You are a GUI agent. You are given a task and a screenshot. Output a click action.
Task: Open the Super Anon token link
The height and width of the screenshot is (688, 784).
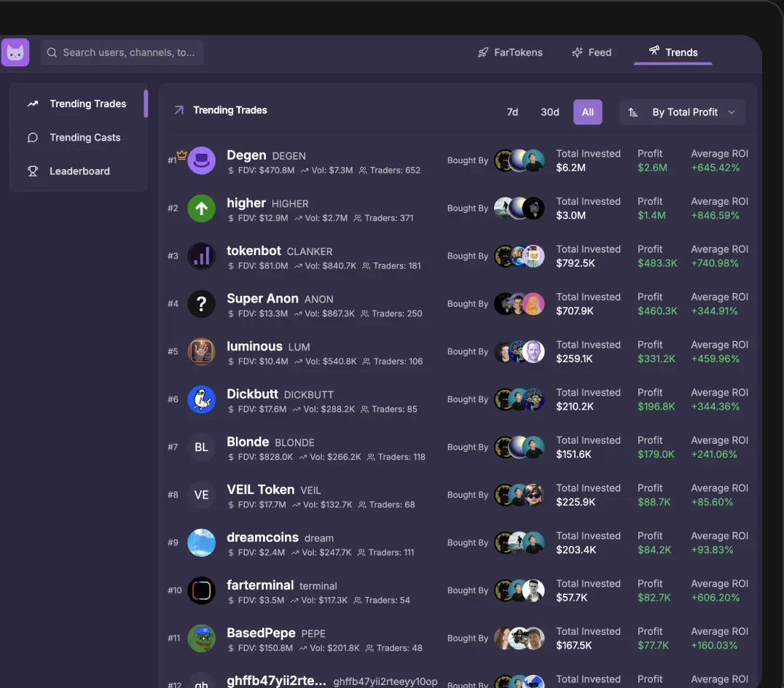point(262,299)
